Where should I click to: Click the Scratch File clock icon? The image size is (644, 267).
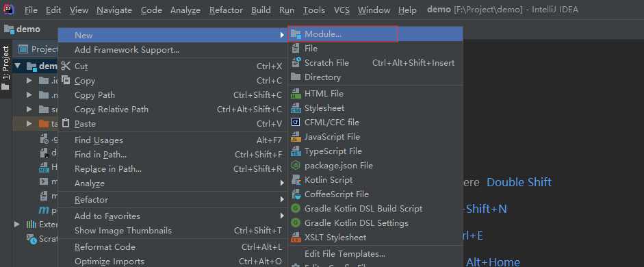[x=296, y=62]
